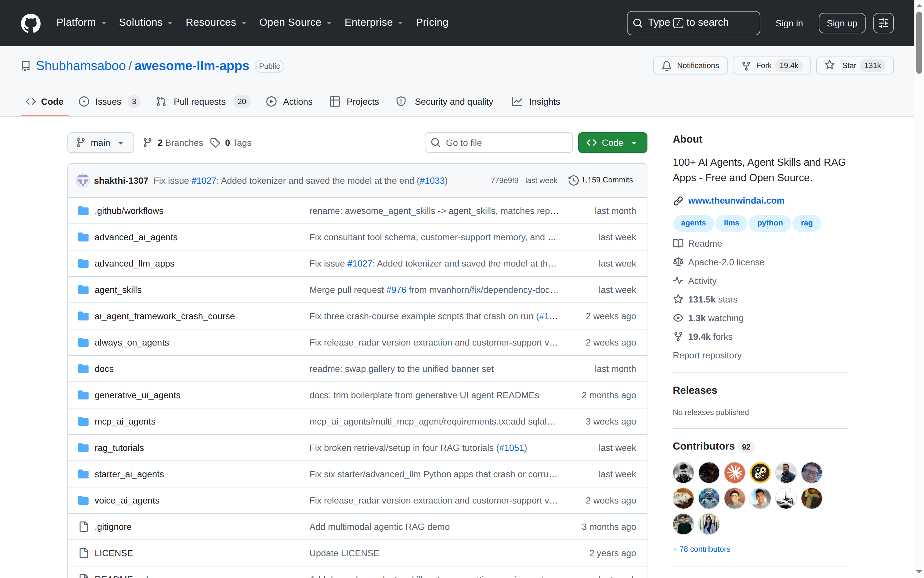The image size is (924, 578).
Task: Open the GitHub homepage logo
Action: [x=30, y=23]
